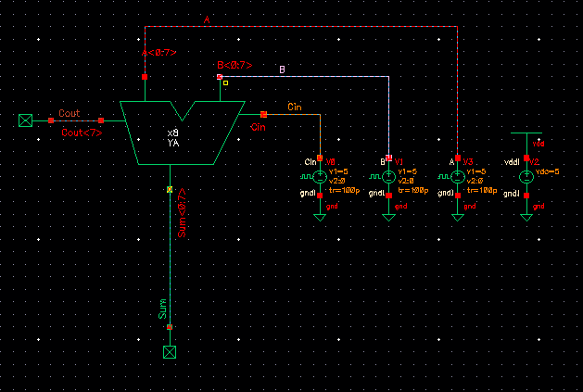Click the red node above the Sum output pin
This screenshot has height=392, width=583.
(170, 327)
